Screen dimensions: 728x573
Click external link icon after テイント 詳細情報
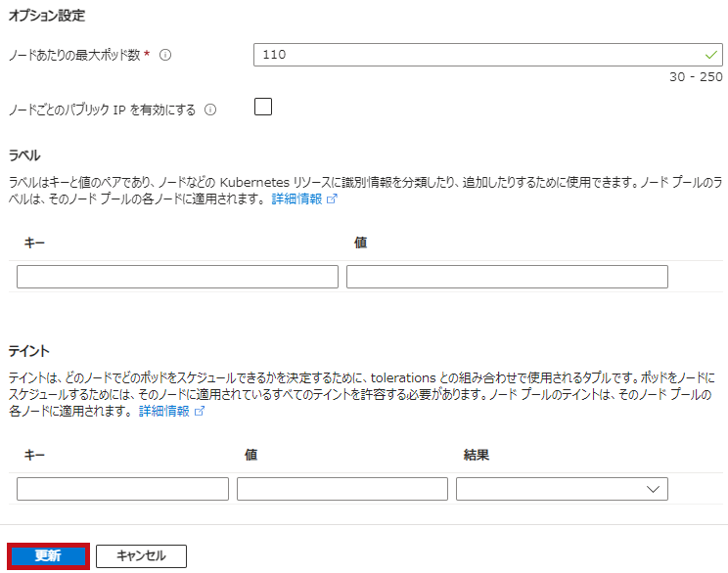pyautogui.click(x=200, y=411)
